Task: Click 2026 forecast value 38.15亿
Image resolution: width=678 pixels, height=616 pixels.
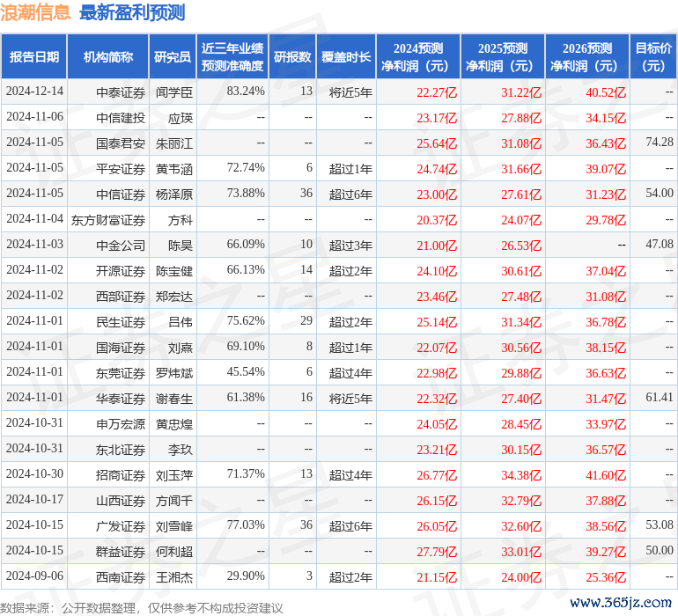Action: click(x=606, y=348)
